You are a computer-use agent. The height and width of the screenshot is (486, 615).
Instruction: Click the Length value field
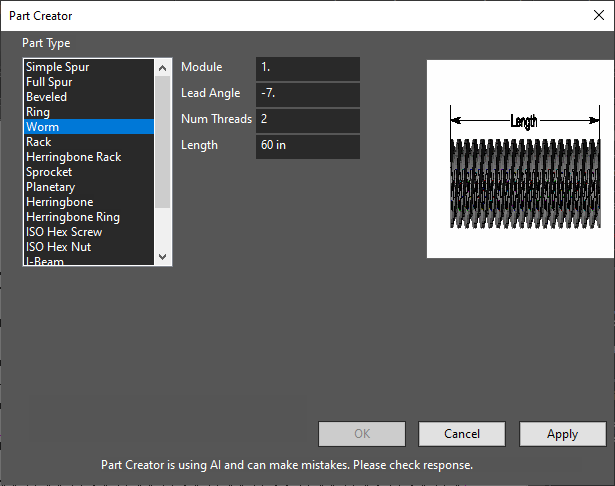tap(308, 147)
